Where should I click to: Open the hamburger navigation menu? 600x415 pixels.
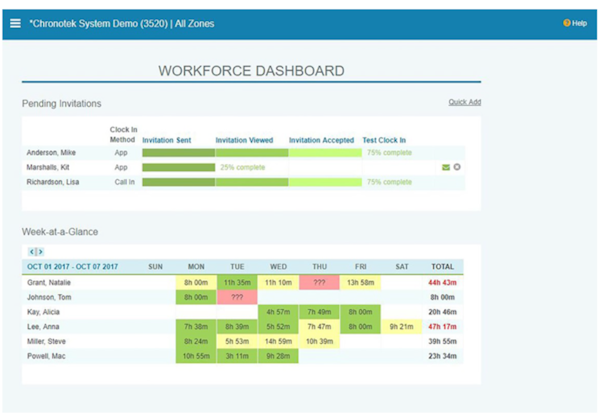point(15,24)
